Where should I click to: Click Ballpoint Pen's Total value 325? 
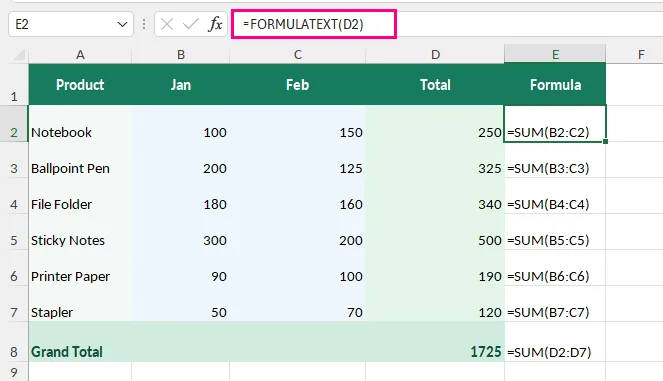click(x=435, y=160)
